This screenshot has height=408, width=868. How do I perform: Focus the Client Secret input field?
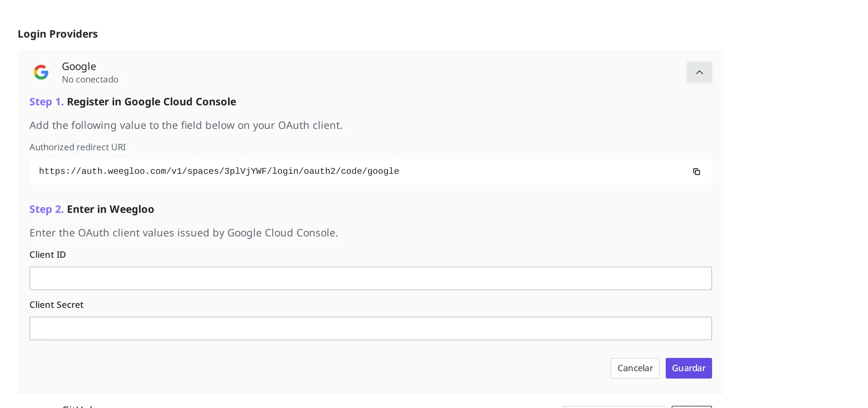coord(370,328)
